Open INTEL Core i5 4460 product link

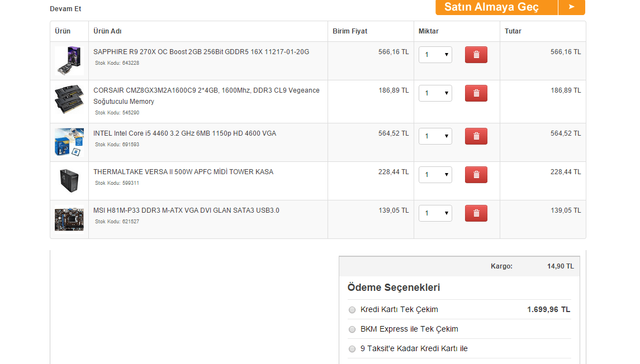pos(184,133)
